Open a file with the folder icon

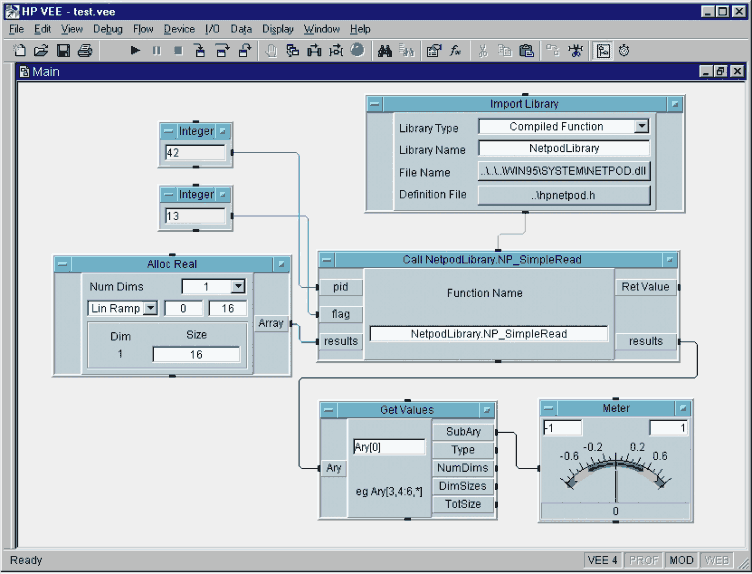click(x=41, y=50)
